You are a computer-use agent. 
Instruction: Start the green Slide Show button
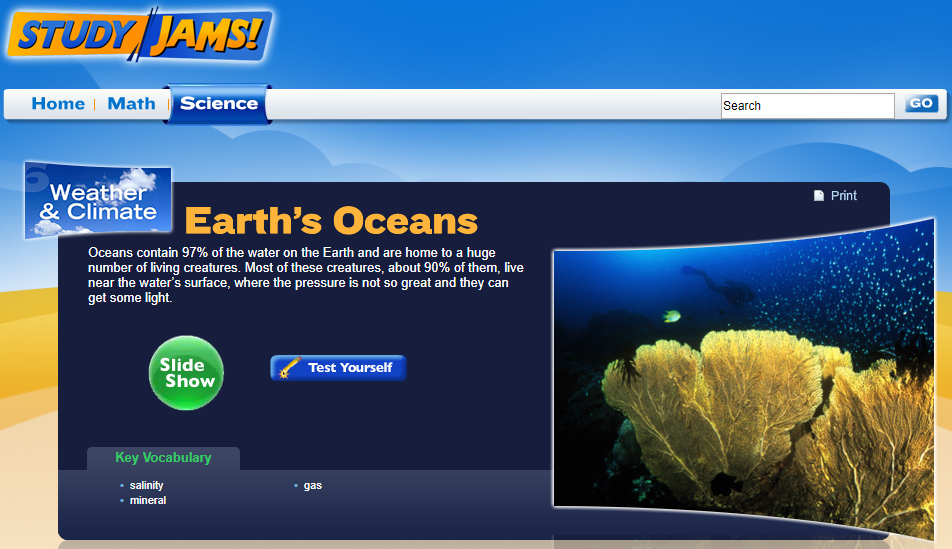click(x=186, y=373)
